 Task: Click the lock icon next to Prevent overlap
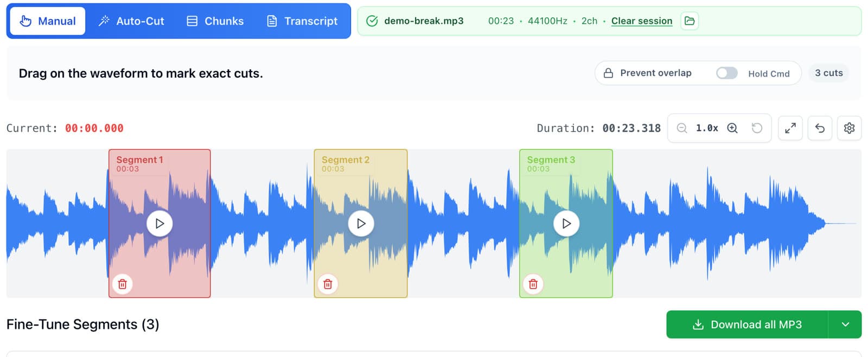608,73
